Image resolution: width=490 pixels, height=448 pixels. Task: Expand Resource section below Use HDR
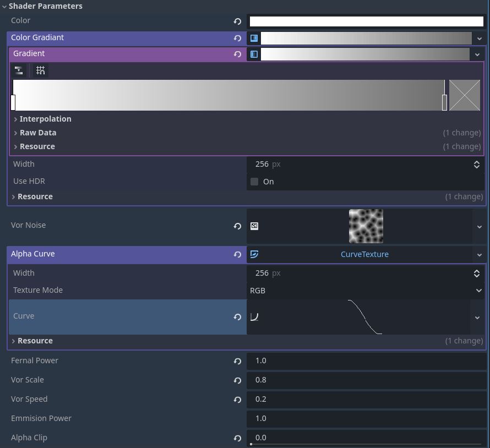click(x=13, y=197)
